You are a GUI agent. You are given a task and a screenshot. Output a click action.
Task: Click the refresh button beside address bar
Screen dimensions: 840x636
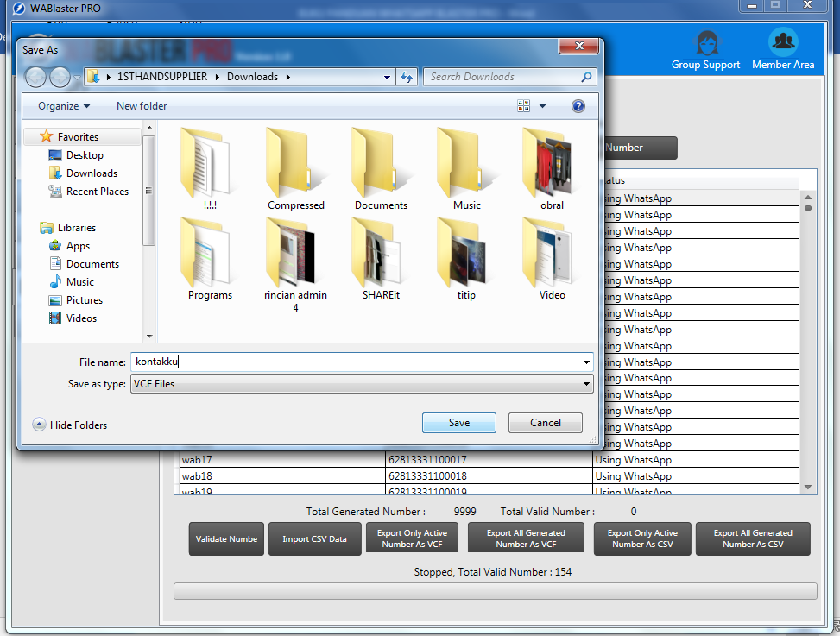[x=407, y=77]
